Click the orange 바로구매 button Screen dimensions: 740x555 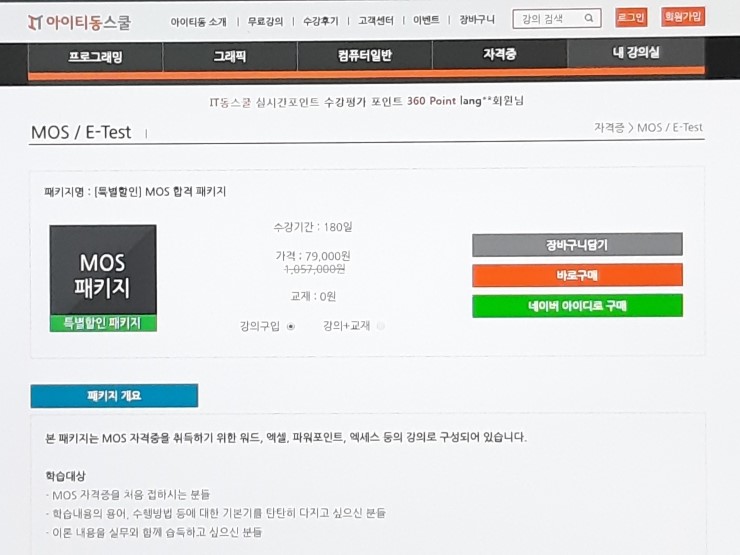tap(577, 275)
